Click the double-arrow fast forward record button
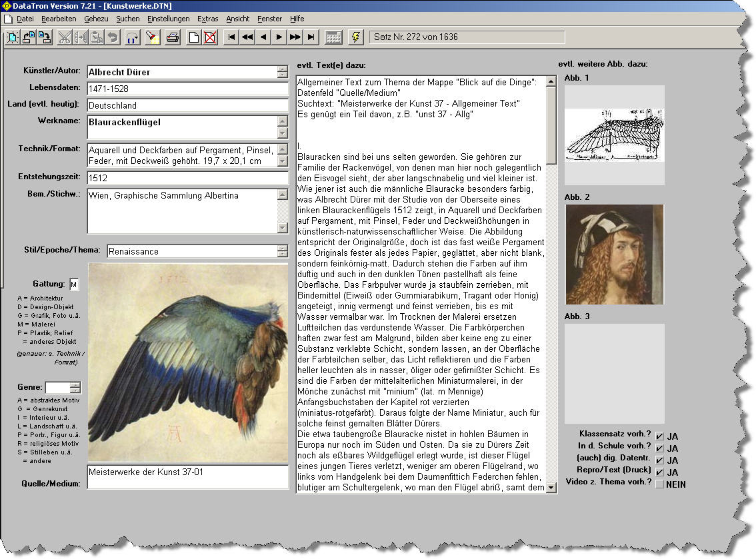The height and width of the screenshot is (559, 756). 295,37
